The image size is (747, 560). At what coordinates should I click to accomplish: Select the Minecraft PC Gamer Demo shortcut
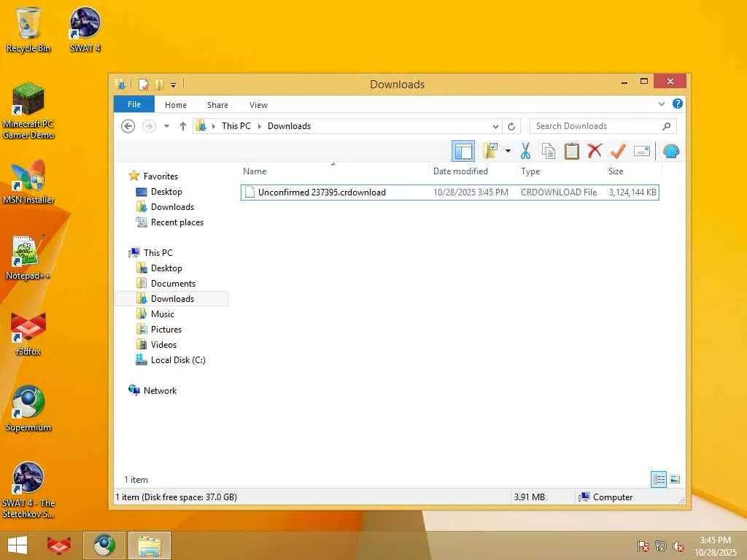[x=28, y=111]
